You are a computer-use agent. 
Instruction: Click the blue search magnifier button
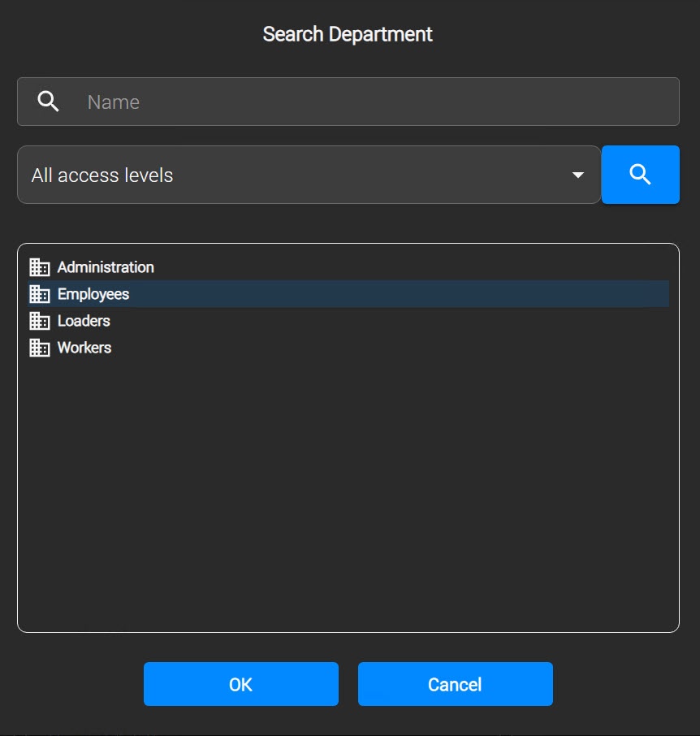(640, 175)
